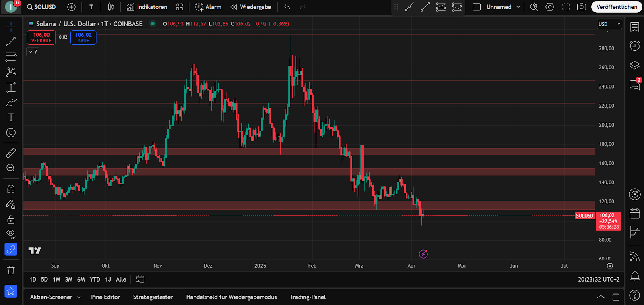Expand the Unnamed layout dropdown
Viewport: 644px width, 305px height.
[x=518, y=7]
